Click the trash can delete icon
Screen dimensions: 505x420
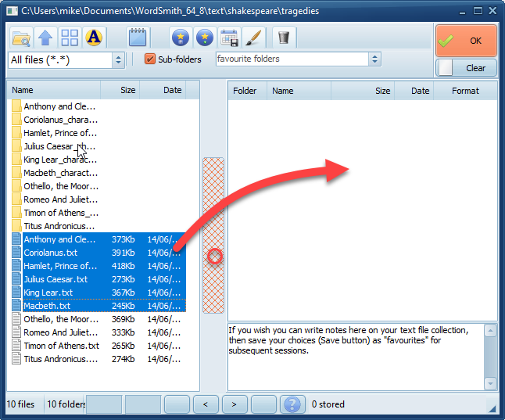(284, 38)
